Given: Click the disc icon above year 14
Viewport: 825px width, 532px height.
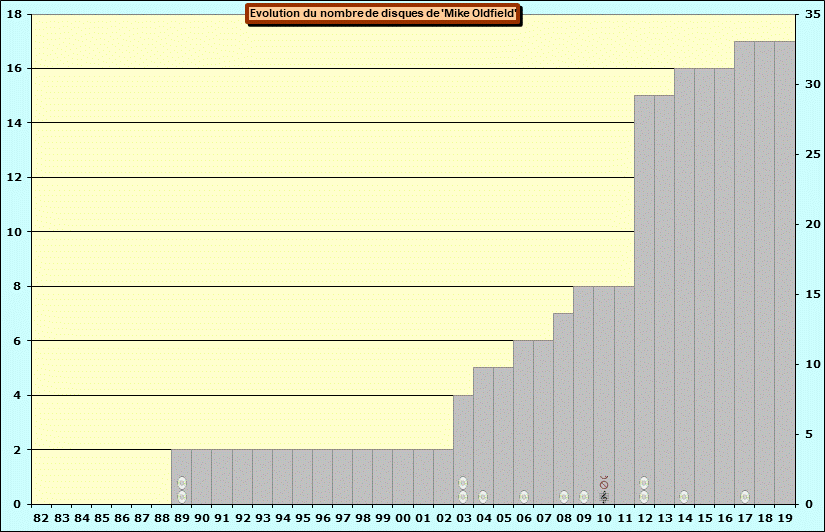Looking at the screenshot, I should click(x=684, y=497).
